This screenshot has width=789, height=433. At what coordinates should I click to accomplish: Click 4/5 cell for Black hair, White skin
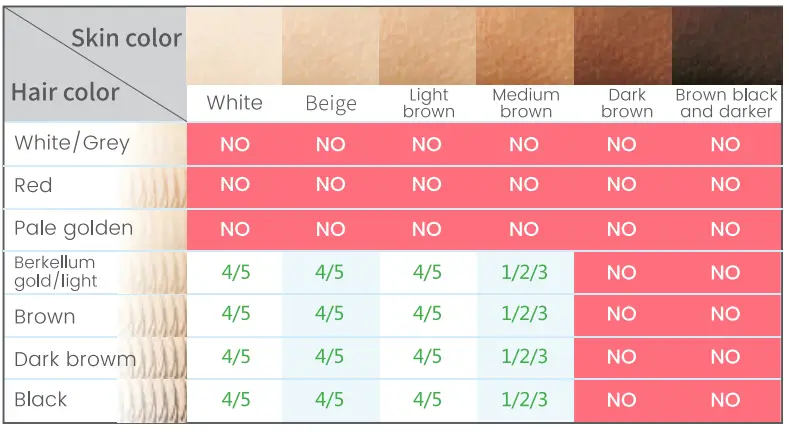click(235, 400)
